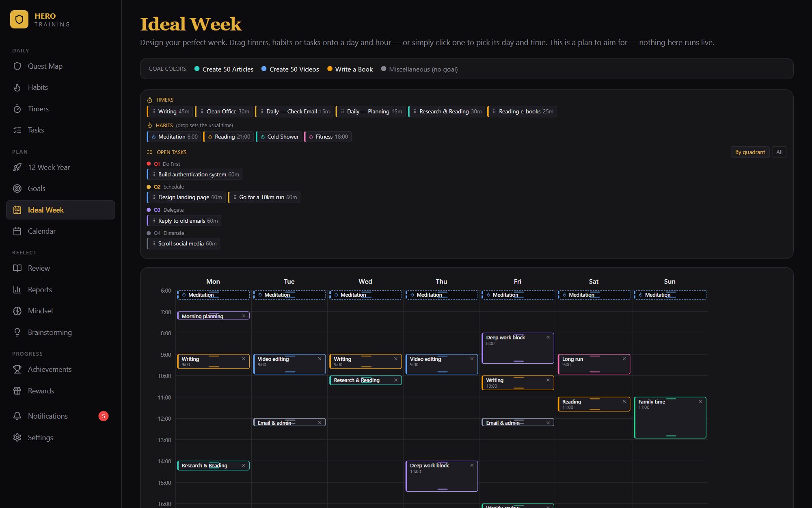The height and width of the screenshot is (508, 812).
Task: Go to Tasks page
Action: click(x=60, y=130)
